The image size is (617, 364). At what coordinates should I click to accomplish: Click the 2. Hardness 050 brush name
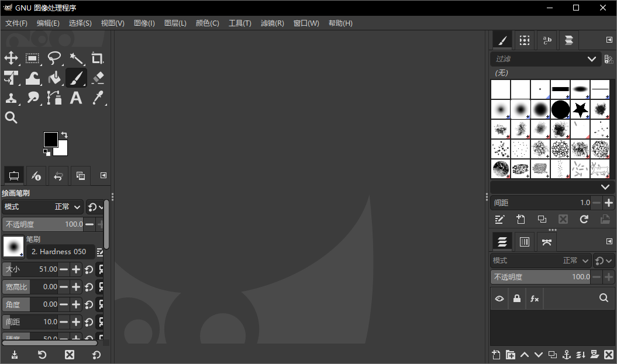pos(59,252)
